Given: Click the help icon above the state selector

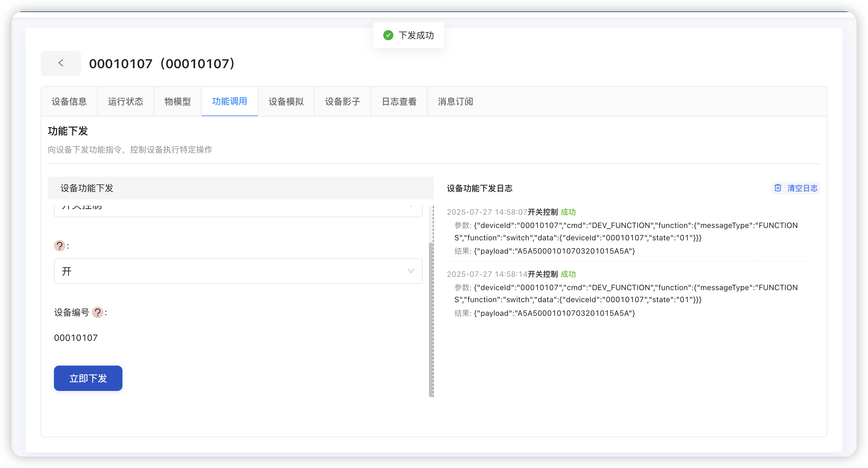Looking at the screenshot, I should tap(59, 246).
